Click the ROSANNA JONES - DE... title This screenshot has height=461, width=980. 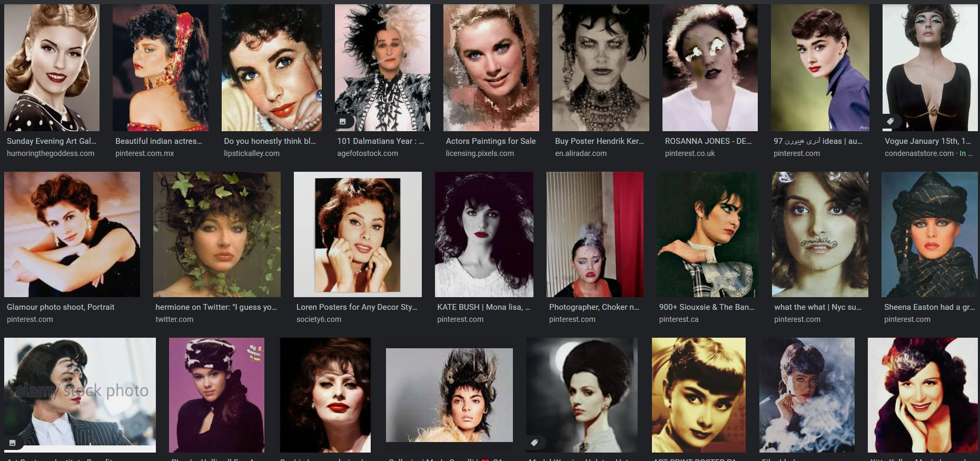point(708,141)
